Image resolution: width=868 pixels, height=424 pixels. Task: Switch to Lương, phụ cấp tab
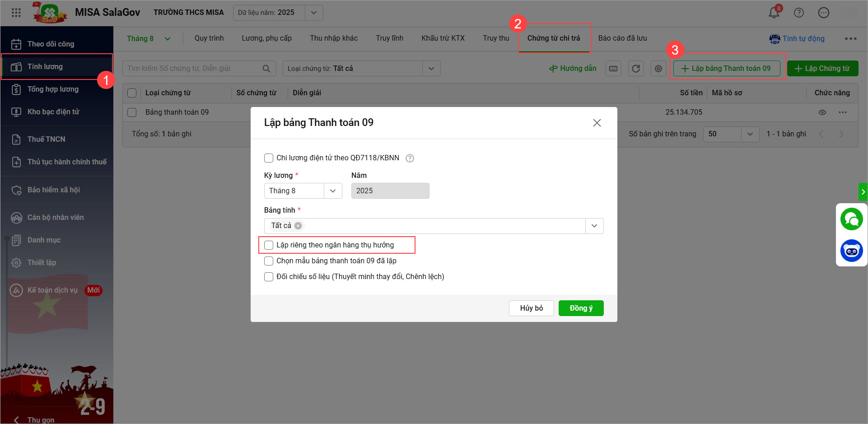(266, 38)
